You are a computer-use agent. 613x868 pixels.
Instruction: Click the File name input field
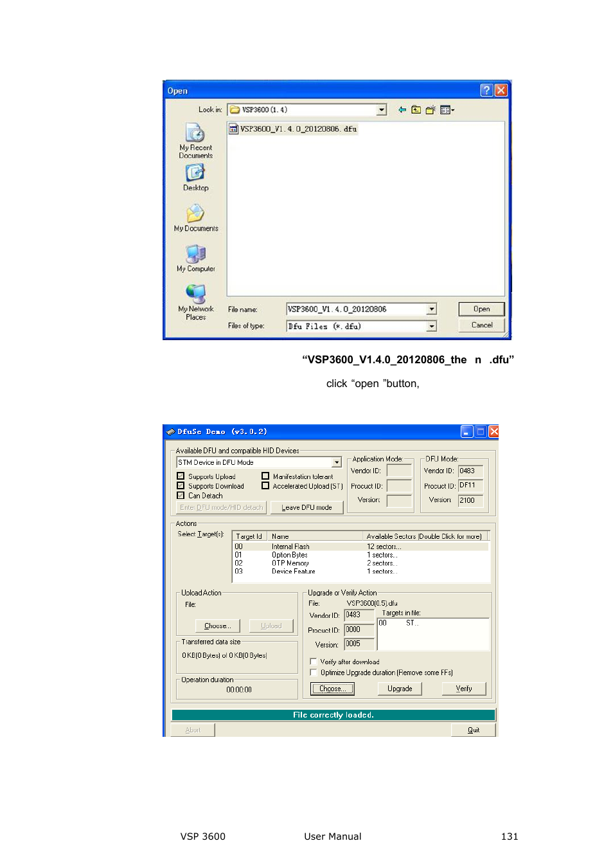(x=357, y=309)
